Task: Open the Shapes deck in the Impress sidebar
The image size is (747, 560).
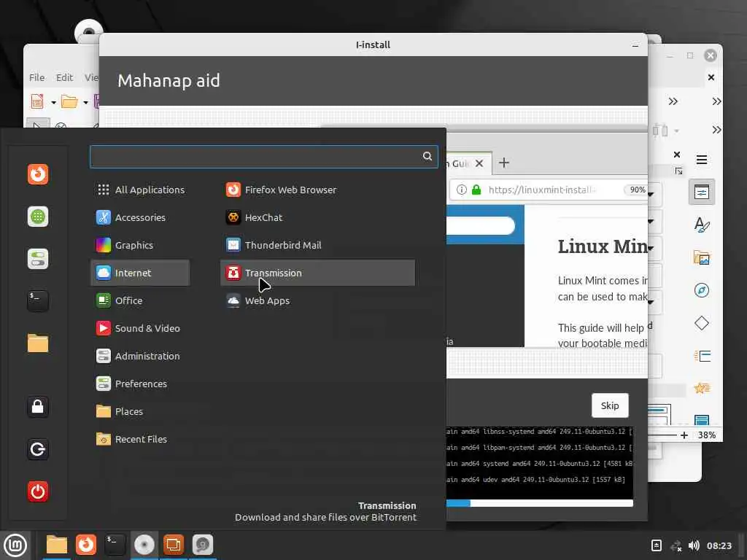Action: coord(701,323)
